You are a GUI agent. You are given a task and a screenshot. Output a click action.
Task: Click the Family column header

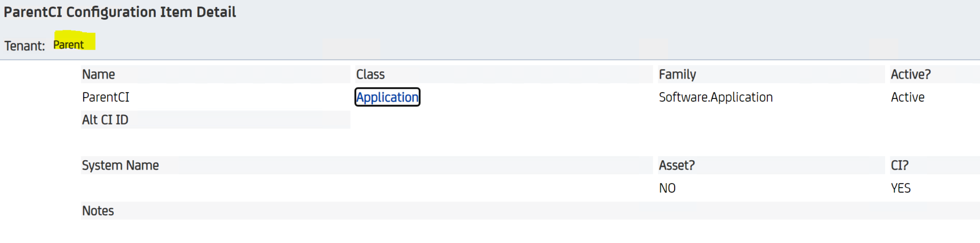(677, 74)
